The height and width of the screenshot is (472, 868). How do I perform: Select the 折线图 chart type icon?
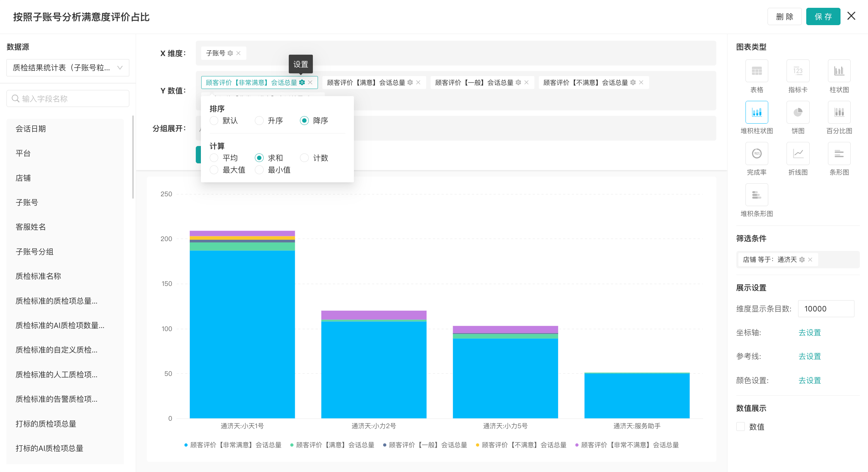coord(798,153)
